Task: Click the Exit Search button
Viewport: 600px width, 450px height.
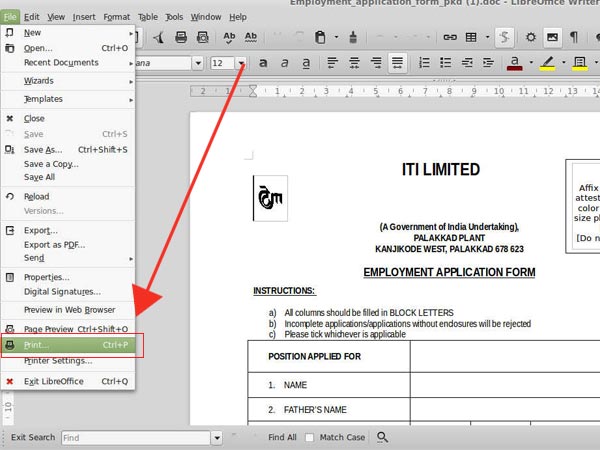Action: coord(33,437)
